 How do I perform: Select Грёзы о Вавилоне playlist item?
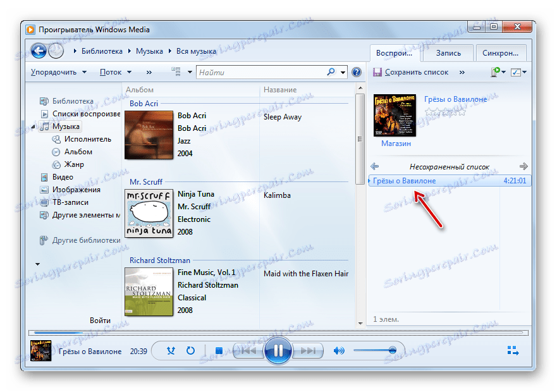(x=450, y=181)
